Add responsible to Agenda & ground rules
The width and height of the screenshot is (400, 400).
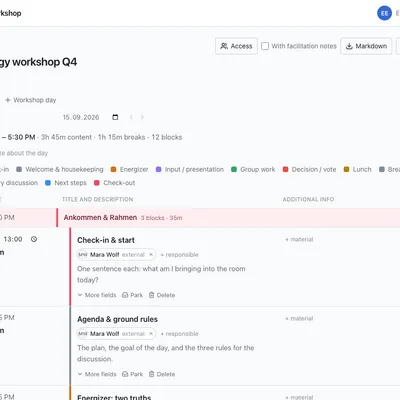coord(179,334)
